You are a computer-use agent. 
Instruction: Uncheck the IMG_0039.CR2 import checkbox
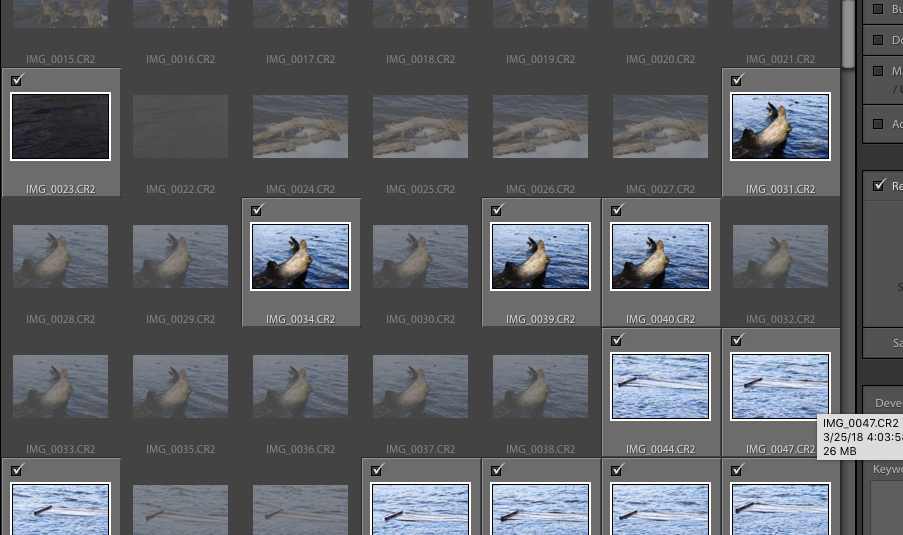tap(497, 210)
